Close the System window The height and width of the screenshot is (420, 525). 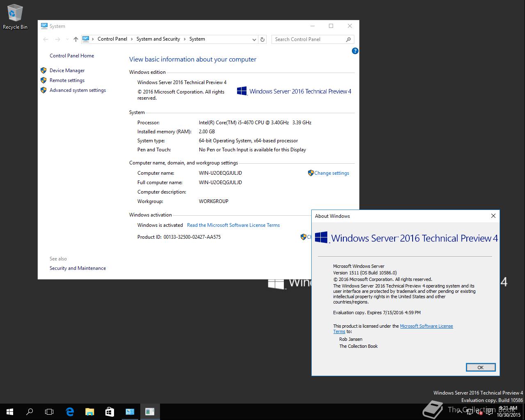[x=350, y=26]
